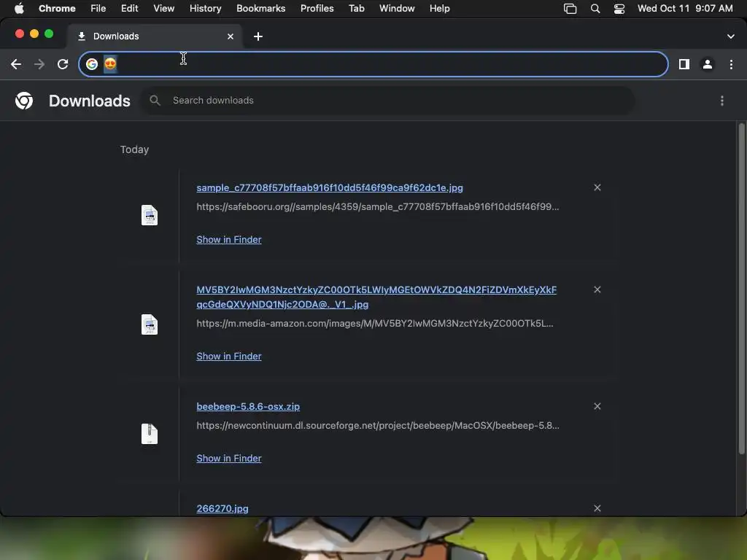
Task: Click inside the address bar
Action: 373,64
